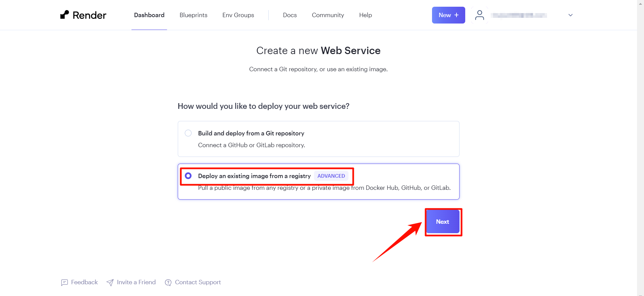Switch to the Dashboard tab

pos(149,15)
